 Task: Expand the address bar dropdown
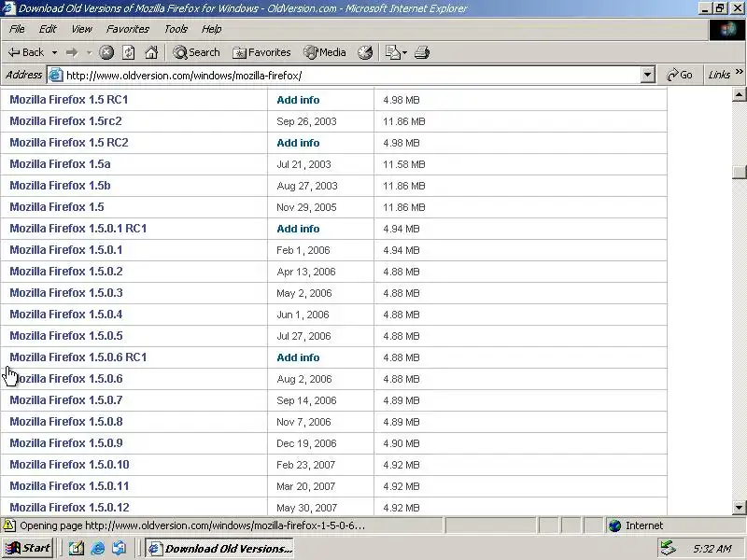(647, 75)
